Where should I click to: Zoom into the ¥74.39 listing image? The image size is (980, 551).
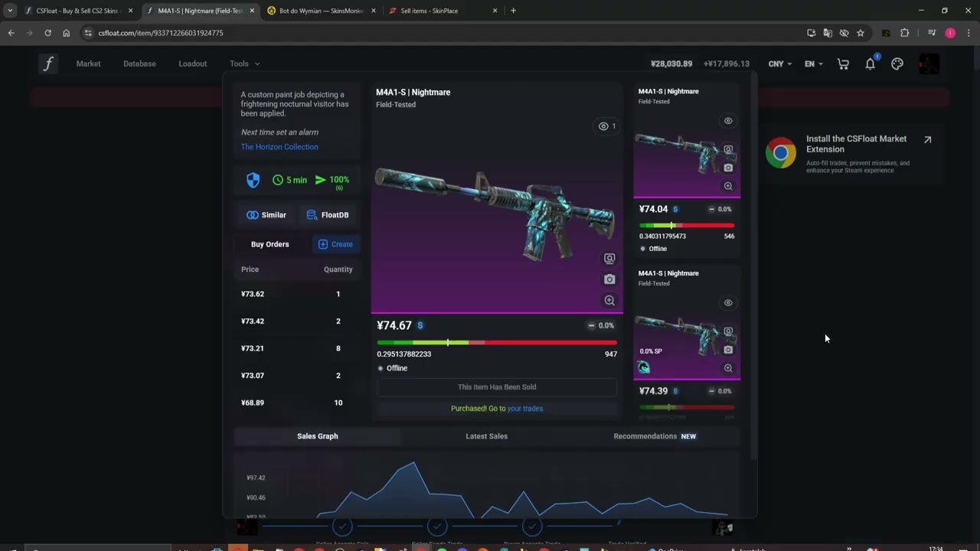(728, 368)
